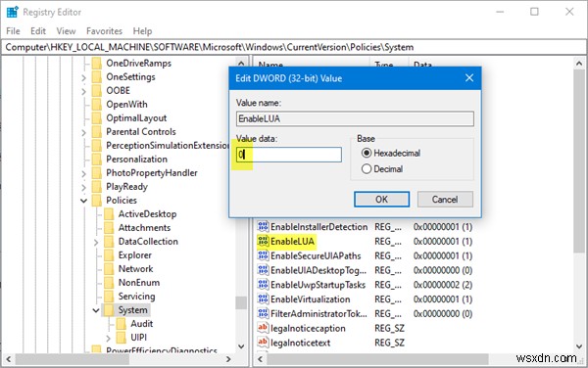This screenshot has height=368, width=588.
Task: Click the DataCollection folder icon
Action: (x=109, y=242)
